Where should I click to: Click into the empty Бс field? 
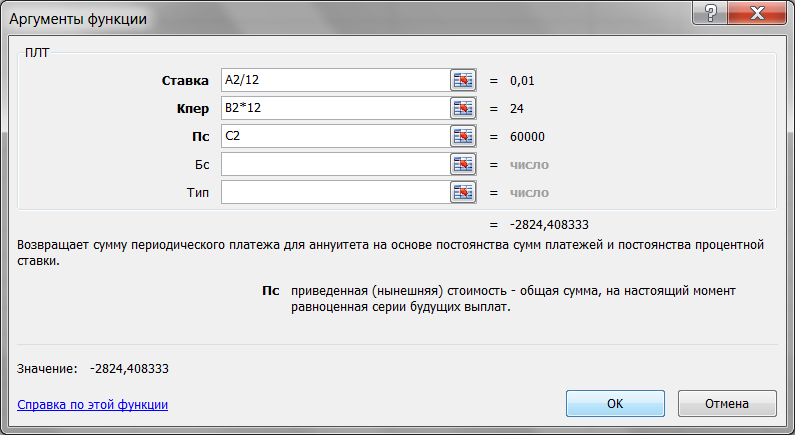pyautogui.click(x=335, y=164)
